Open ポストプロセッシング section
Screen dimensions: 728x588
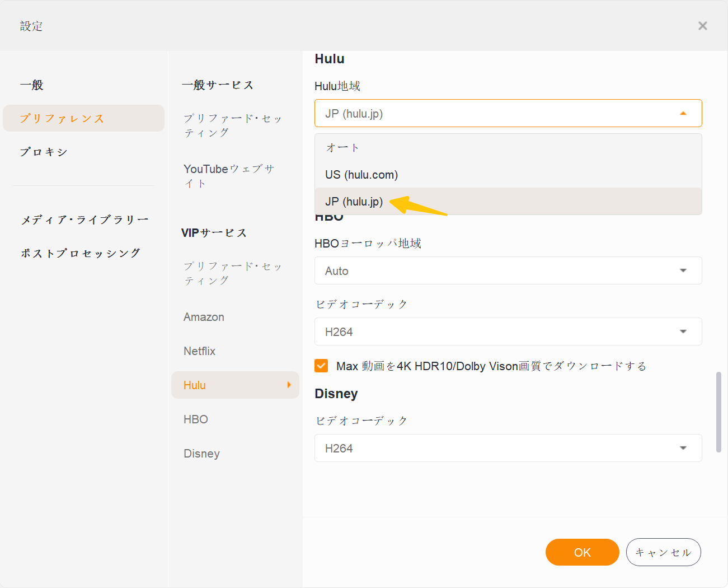(81, 253)
